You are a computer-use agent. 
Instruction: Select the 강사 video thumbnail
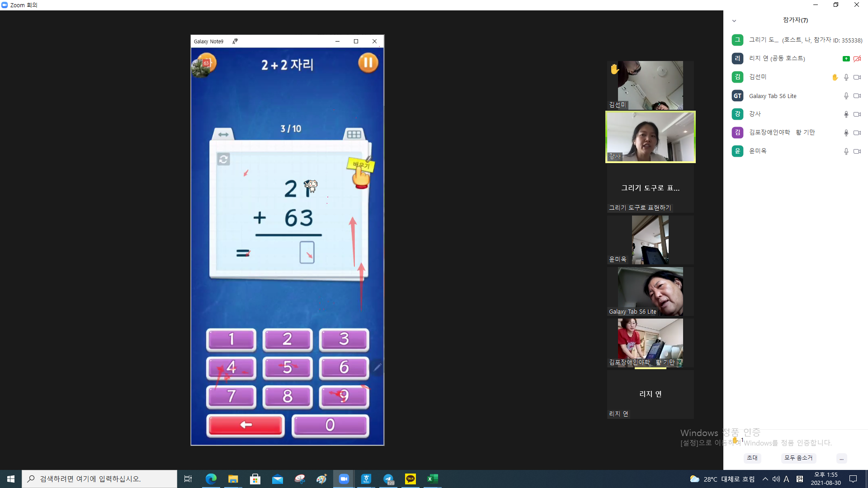pos(651,137)
